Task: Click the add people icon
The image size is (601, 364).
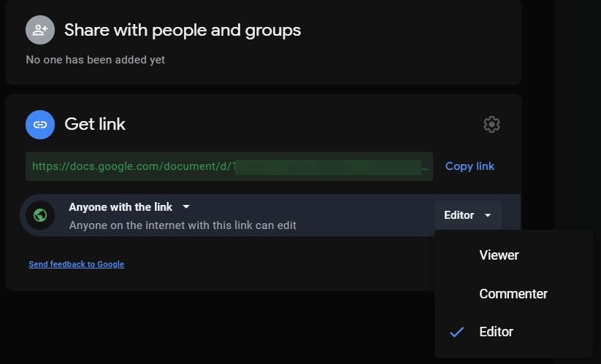Action: click(40, 30)
